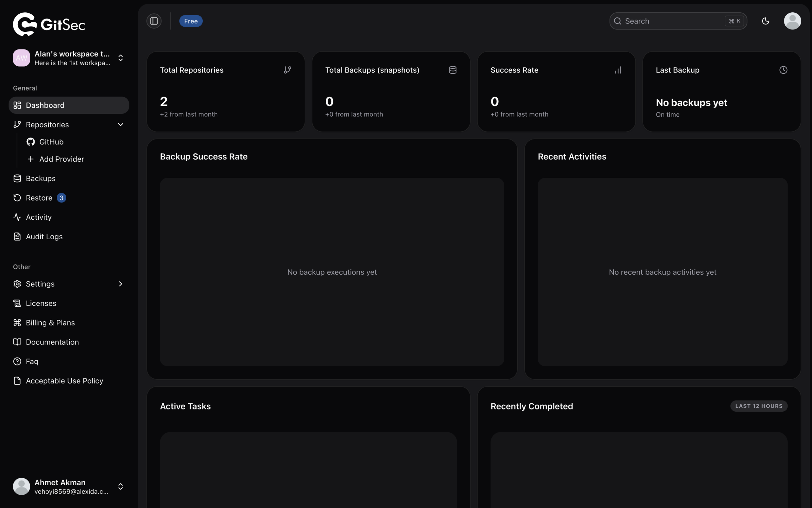Click the GitSec logo

pyautogui.click(x=49, y=24)
